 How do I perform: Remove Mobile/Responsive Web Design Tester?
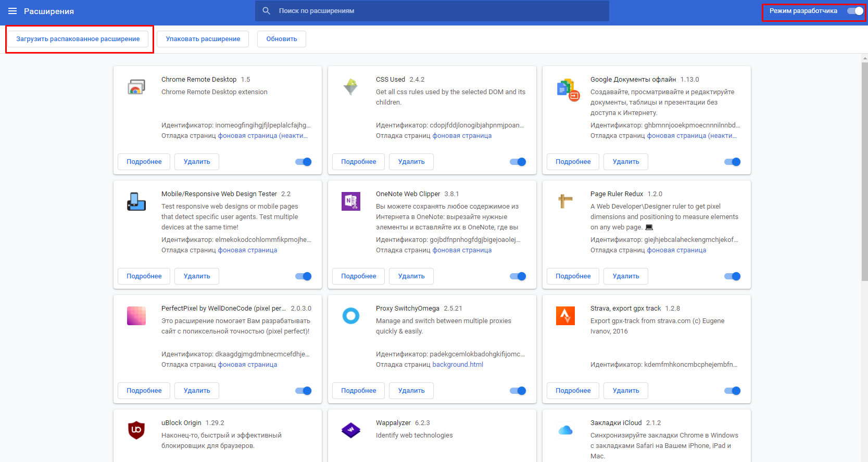tap(197, 276)
